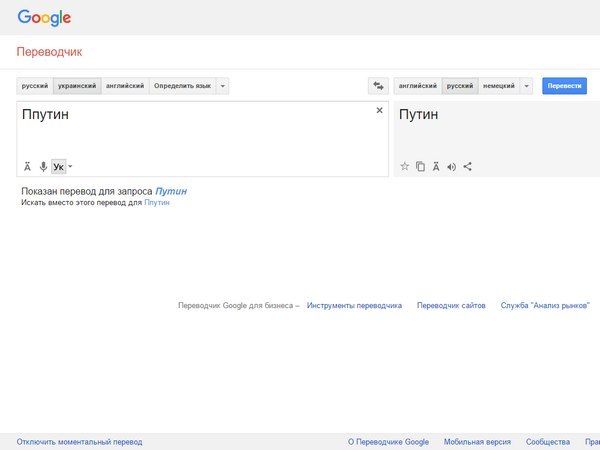The width and height of the screenshot is (600, 450).
Task: Expand the source language list dropdown arrow
Action: pyautogui.click(x=223, y=86)
